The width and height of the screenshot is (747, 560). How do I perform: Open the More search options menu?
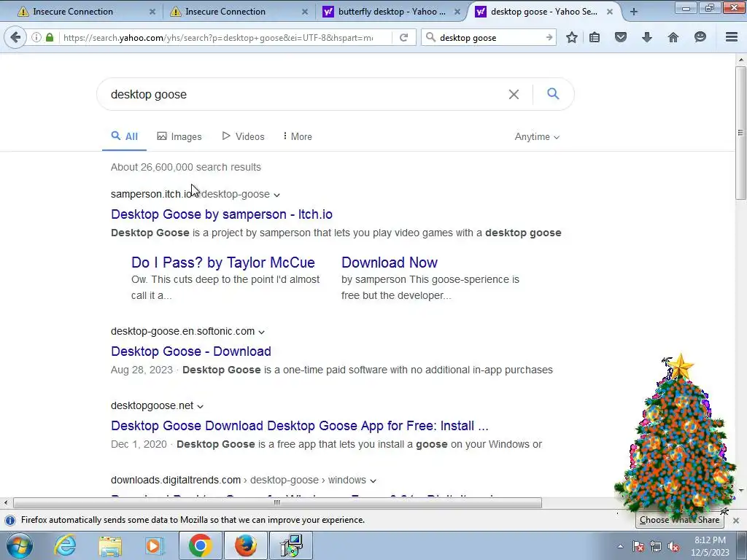tap(298, 136)
